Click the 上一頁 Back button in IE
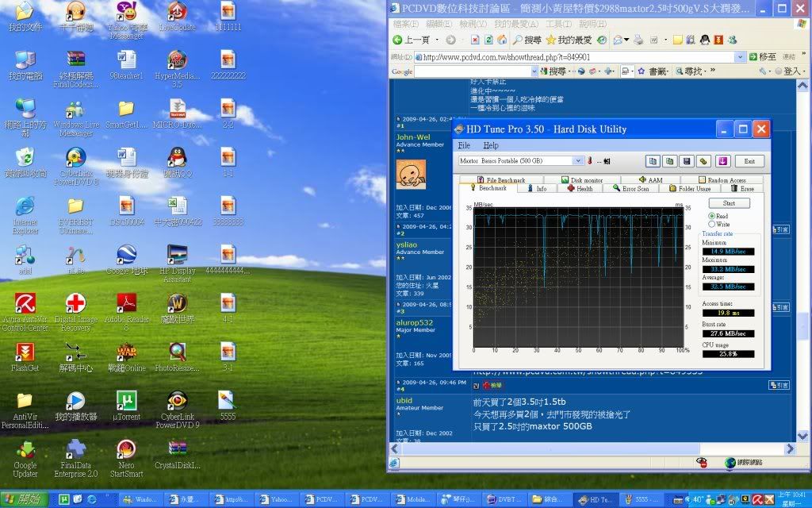The height and width of the screenshot is (508, 812). 412,40
